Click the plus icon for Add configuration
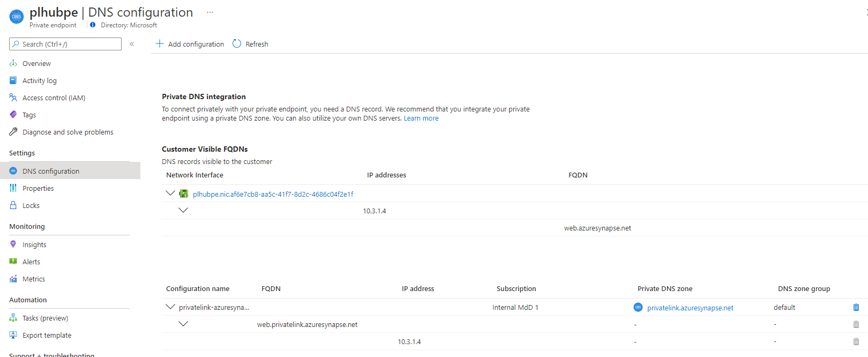868x357 pixels. click(x=160, y=43)
